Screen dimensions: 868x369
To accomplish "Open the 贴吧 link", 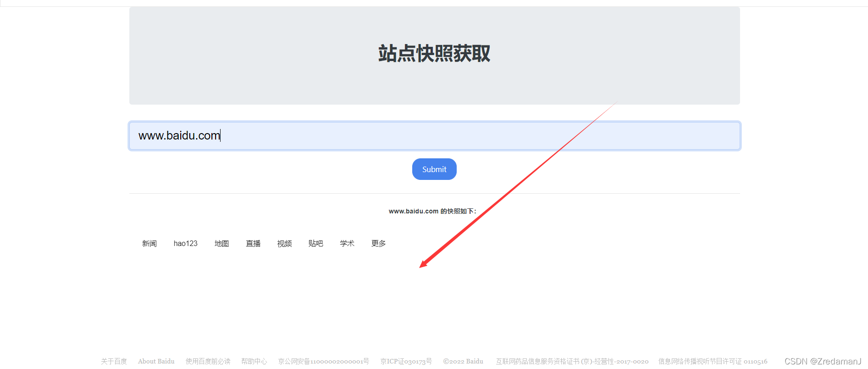I will point(316,243).
